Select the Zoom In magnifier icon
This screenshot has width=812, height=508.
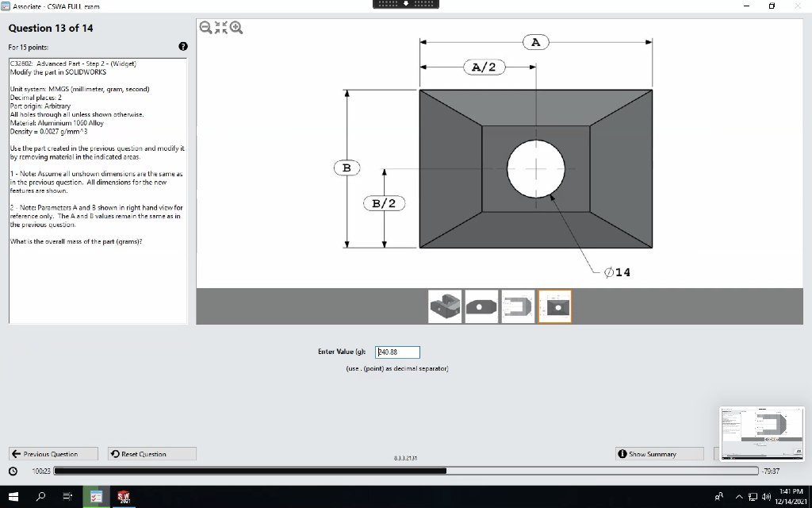(235, 27)
